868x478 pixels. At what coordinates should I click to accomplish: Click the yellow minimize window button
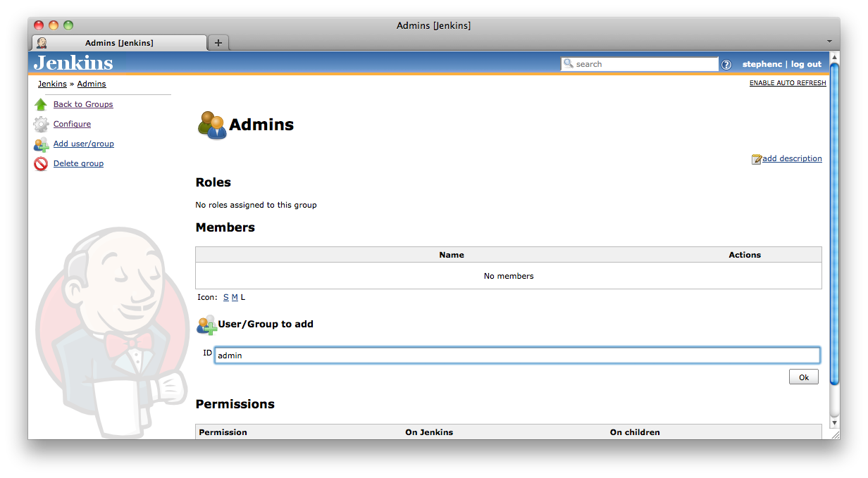coord(54,25)
